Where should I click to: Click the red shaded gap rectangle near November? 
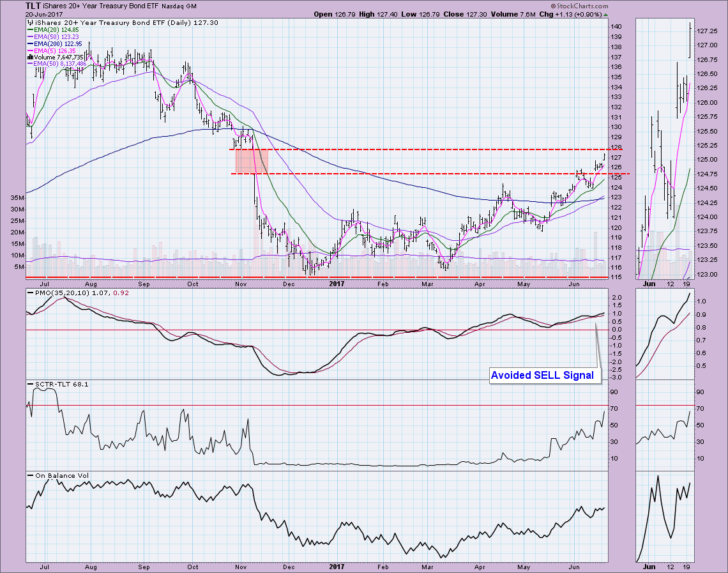(252, 161)
